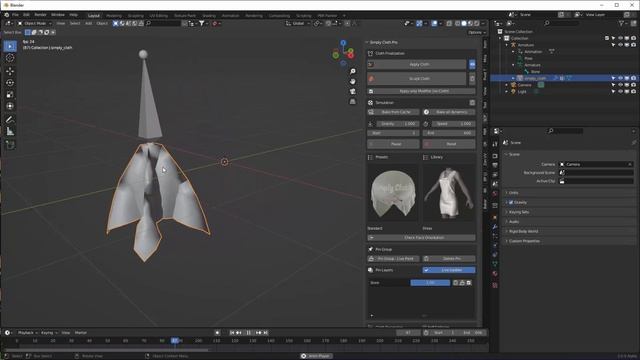Click the pan view hand icon
Image resolution: width=640 pixels, height=360 pixels.
pyautogui.click(x=353, y=82)
